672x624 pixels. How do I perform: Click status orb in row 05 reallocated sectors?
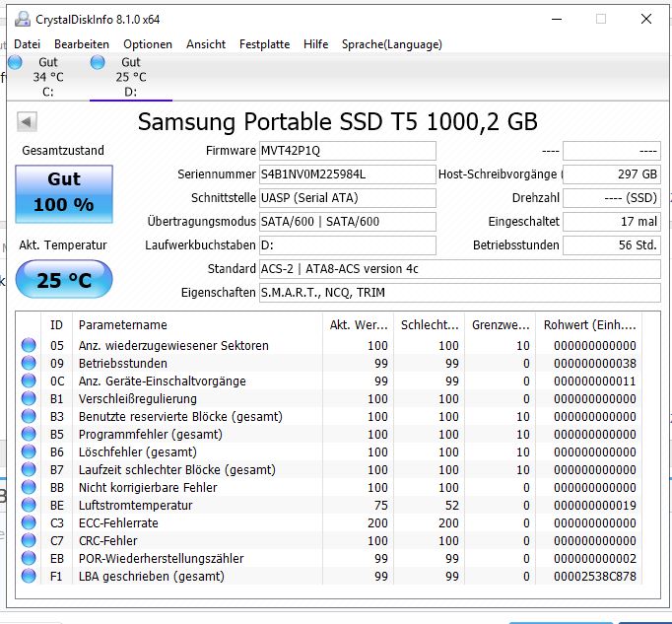pyautogui.click(x=29, y=345)
